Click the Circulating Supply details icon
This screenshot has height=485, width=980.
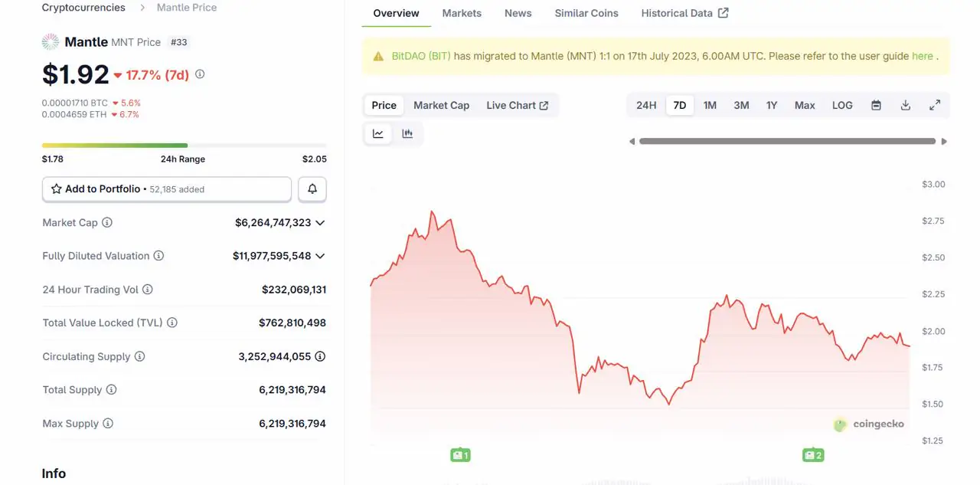tap(320, 356)
